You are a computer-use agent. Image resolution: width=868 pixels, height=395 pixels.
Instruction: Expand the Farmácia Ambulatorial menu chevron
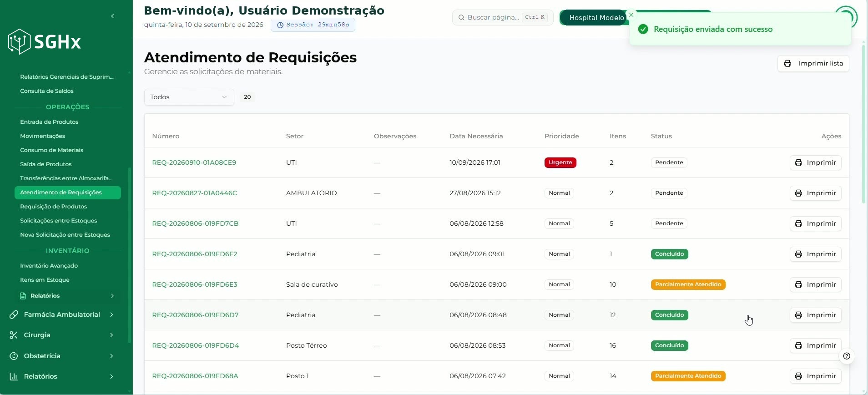pyautogui.click(x=111, y=314)
